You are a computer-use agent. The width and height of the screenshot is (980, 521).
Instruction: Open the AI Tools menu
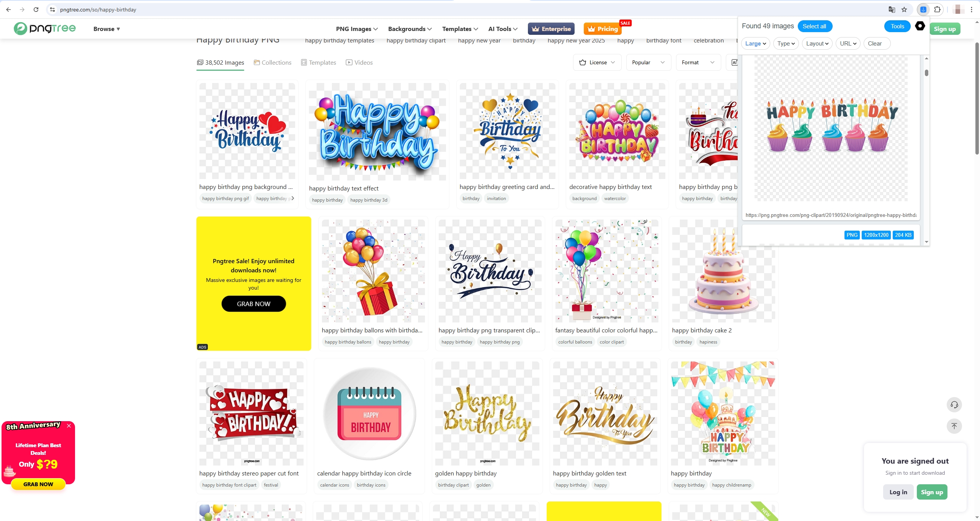point(502,29)
